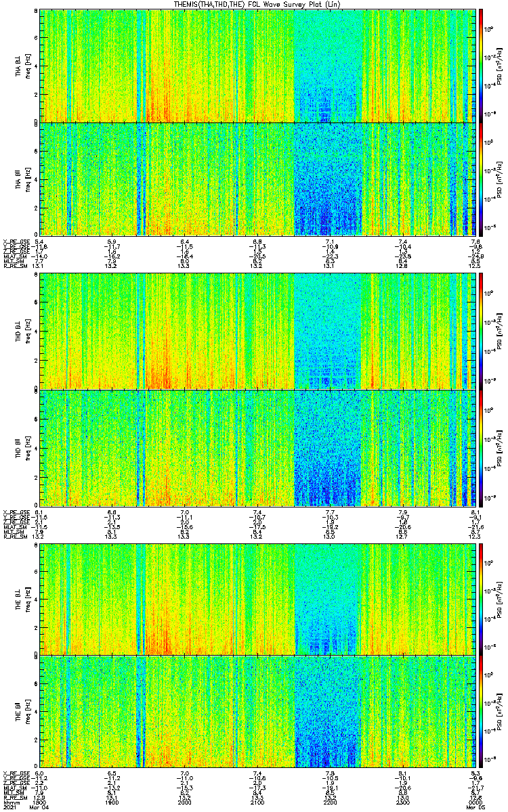
Task: Click the 2200 time tick label
Action: tap(330, 803)
